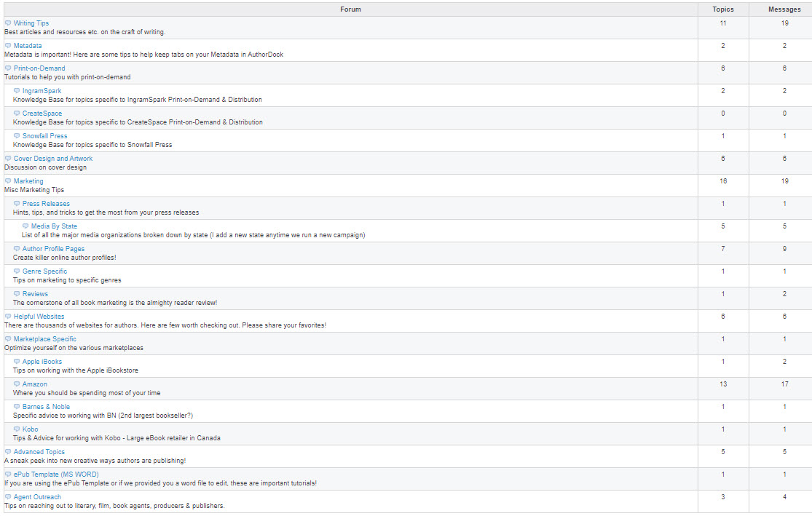Click description 'Discussion on cover design'

click(x=46, y=167)
